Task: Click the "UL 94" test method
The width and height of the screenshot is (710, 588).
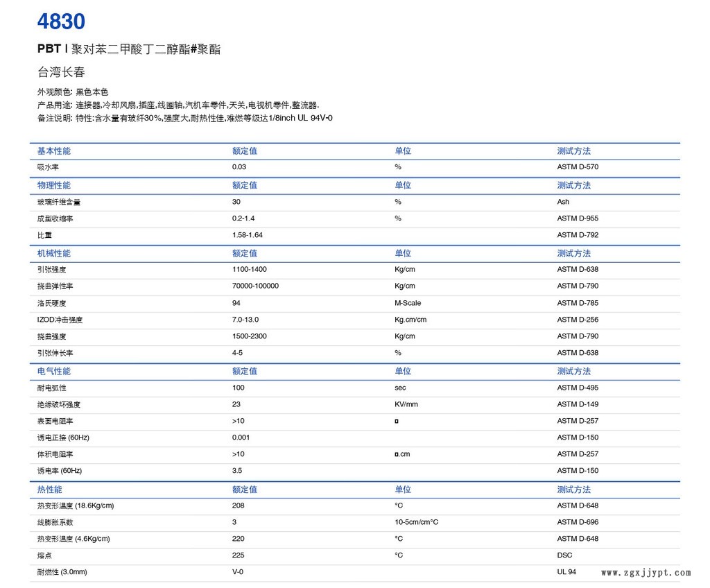Action: coord(566,572)
